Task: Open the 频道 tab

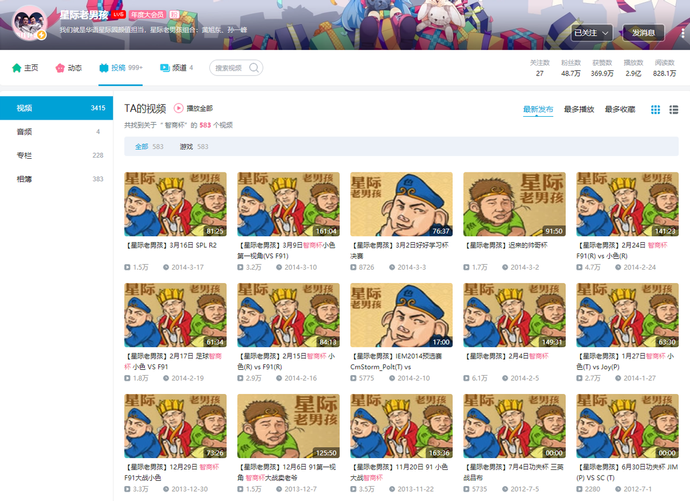Action: point(176,68)
